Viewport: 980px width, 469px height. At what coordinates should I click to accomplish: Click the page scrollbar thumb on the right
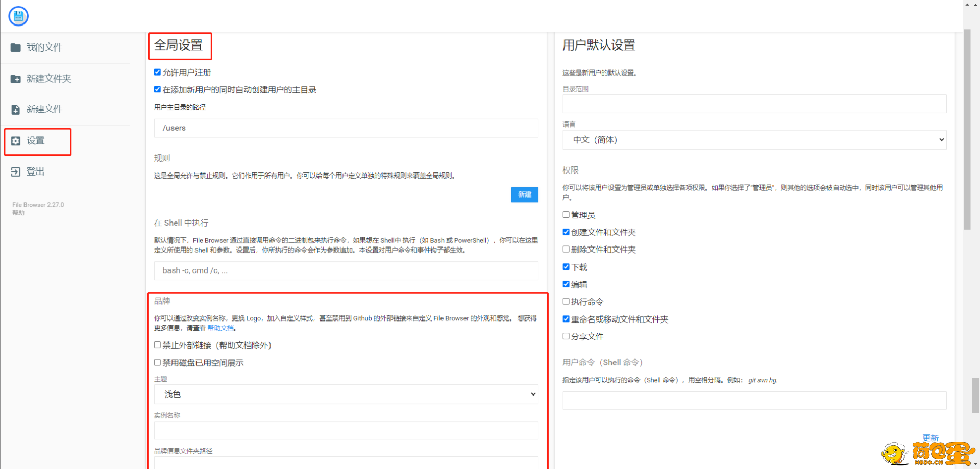coord(967,130)
